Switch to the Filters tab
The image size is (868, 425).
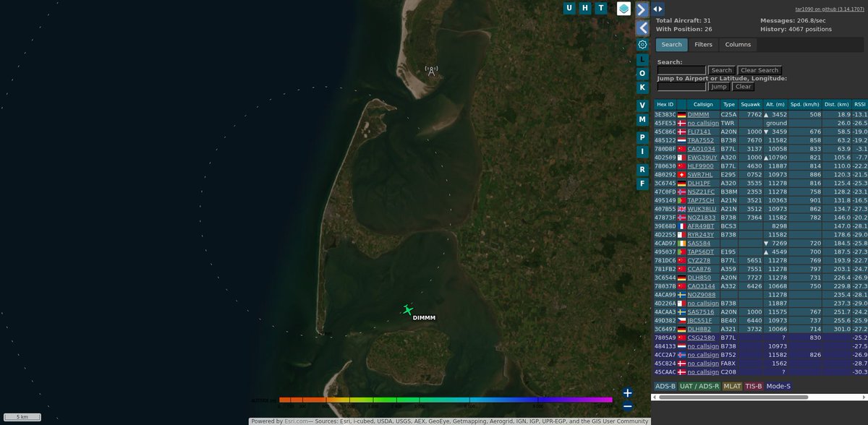(x=703, y=45)
